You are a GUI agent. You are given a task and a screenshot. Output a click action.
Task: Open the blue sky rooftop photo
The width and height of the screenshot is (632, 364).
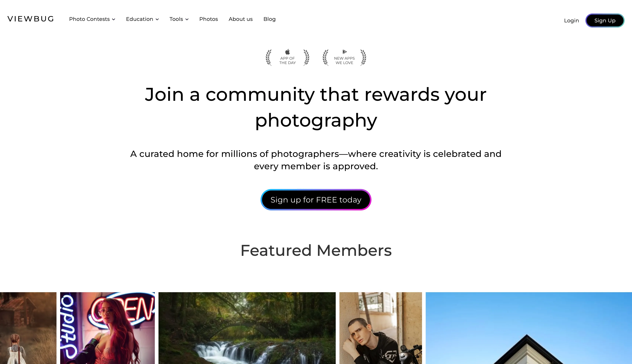coord(529,328)
